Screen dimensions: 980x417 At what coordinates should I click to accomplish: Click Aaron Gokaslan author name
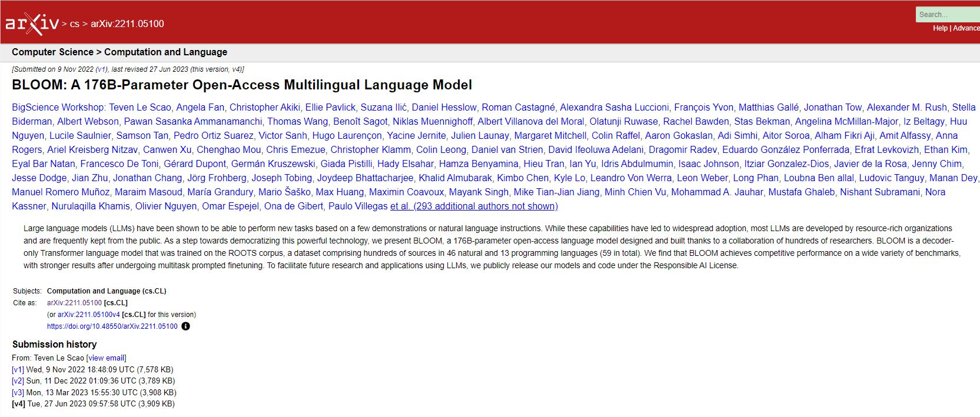pos(679,135)
